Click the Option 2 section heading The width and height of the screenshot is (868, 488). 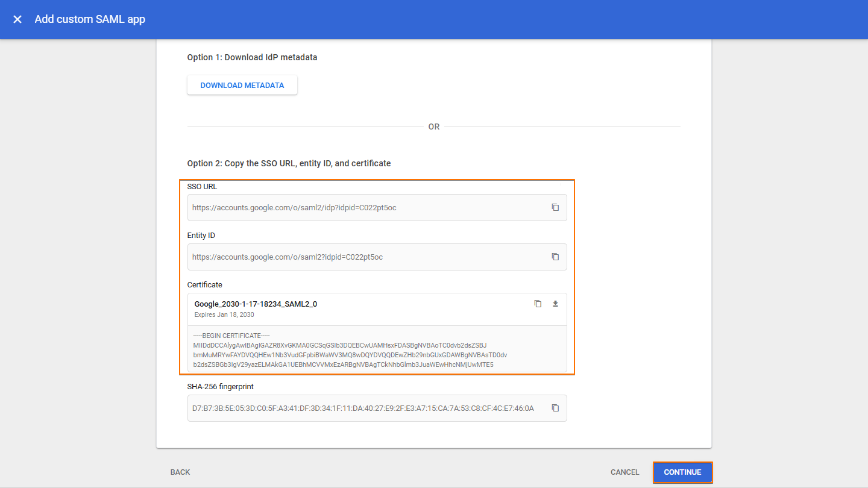[288, 163]
